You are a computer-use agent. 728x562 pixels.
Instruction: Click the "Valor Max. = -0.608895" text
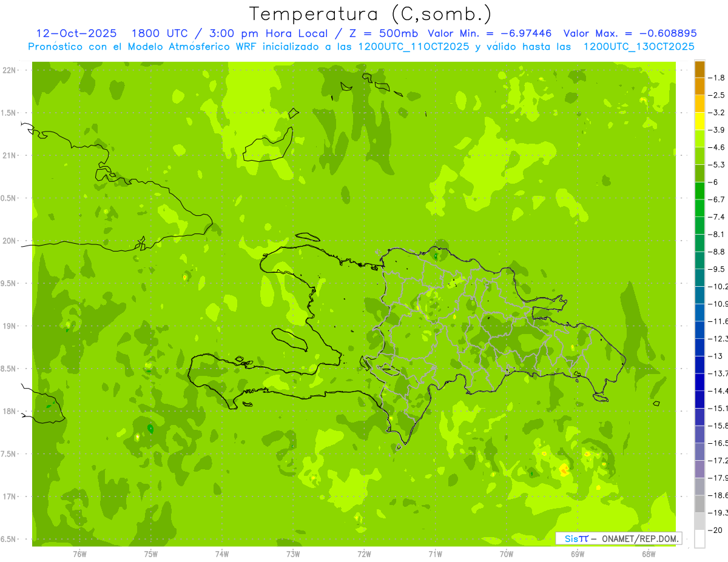click(x=630, y=33)
